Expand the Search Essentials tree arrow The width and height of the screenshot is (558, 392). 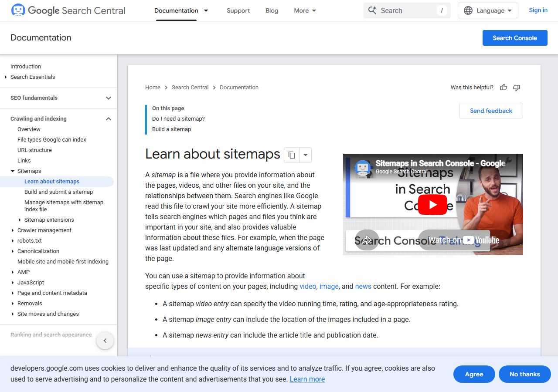point(6,77)
